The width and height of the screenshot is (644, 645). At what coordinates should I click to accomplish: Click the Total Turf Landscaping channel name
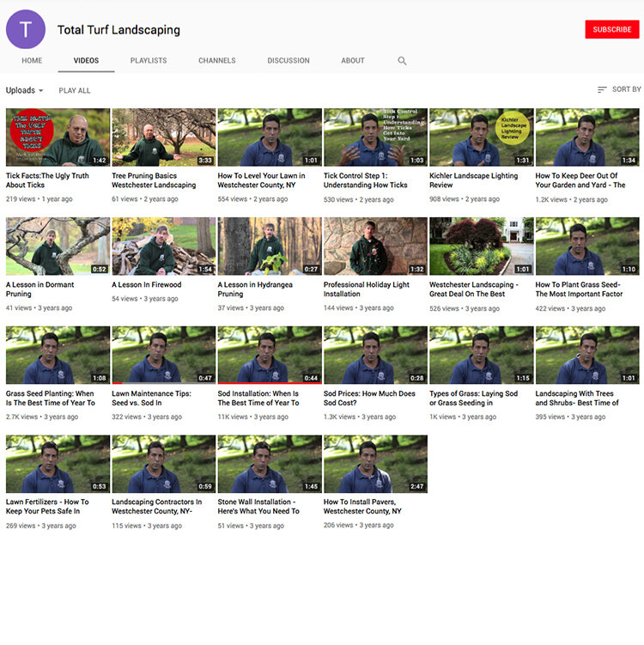118,30
